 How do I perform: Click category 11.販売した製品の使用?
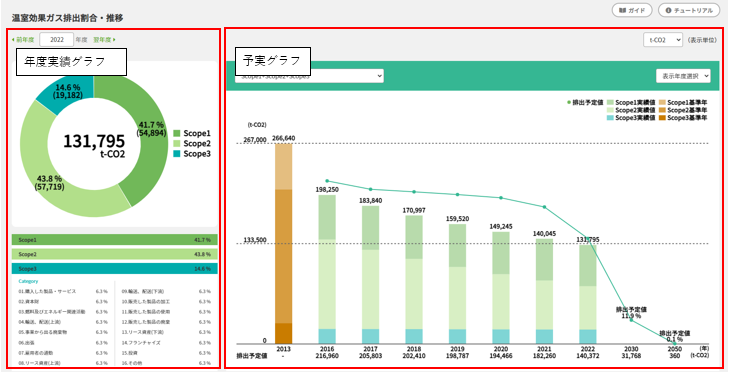pos(146,312)
